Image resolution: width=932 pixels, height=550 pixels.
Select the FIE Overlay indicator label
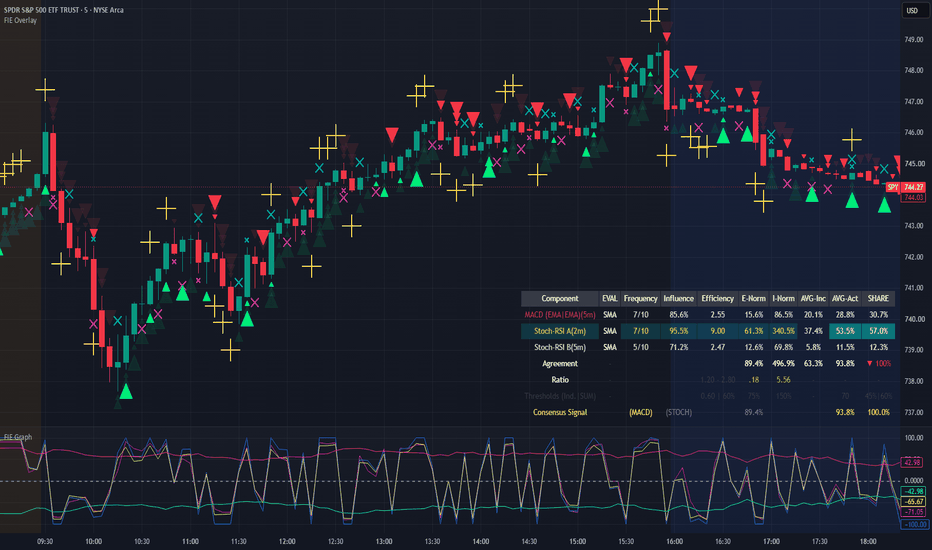tap(20, 20)
